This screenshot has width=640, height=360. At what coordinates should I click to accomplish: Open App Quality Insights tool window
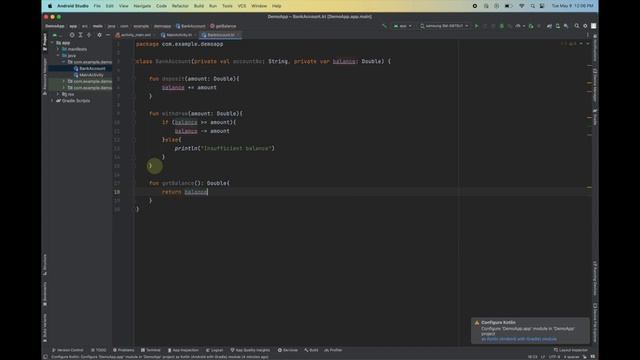pyautogui.click(x=250, y=350)
